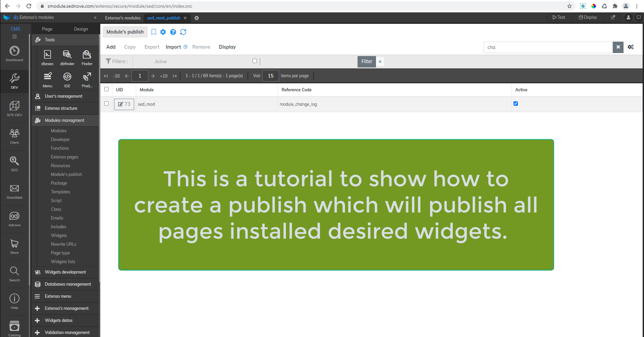Open the Menu tool
Screen dimensions: 644x337
[x=48, y=80]
